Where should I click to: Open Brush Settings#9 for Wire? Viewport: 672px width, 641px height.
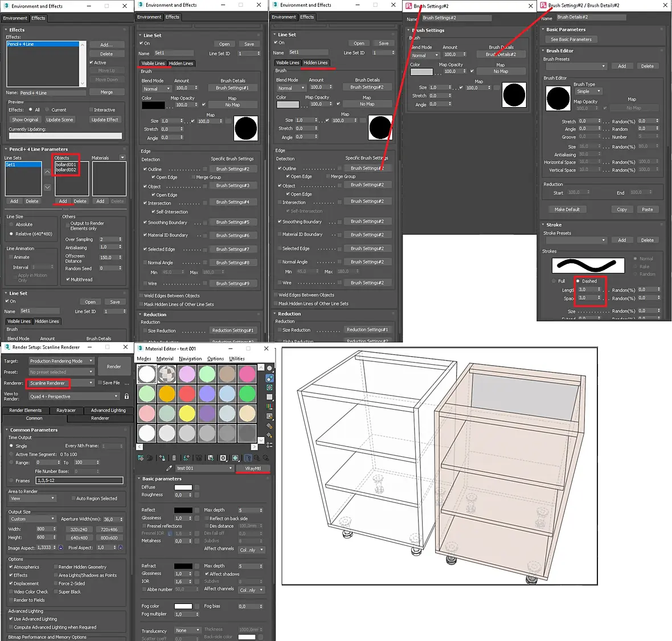tap(233, 283)
